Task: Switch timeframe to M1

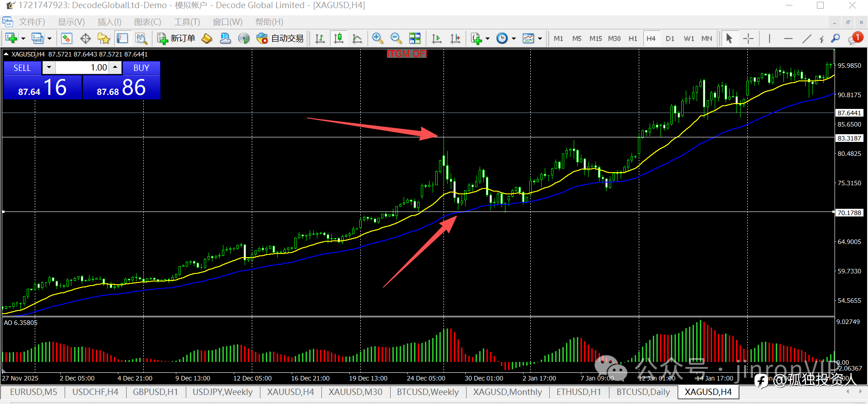Action: pos(558,38)
